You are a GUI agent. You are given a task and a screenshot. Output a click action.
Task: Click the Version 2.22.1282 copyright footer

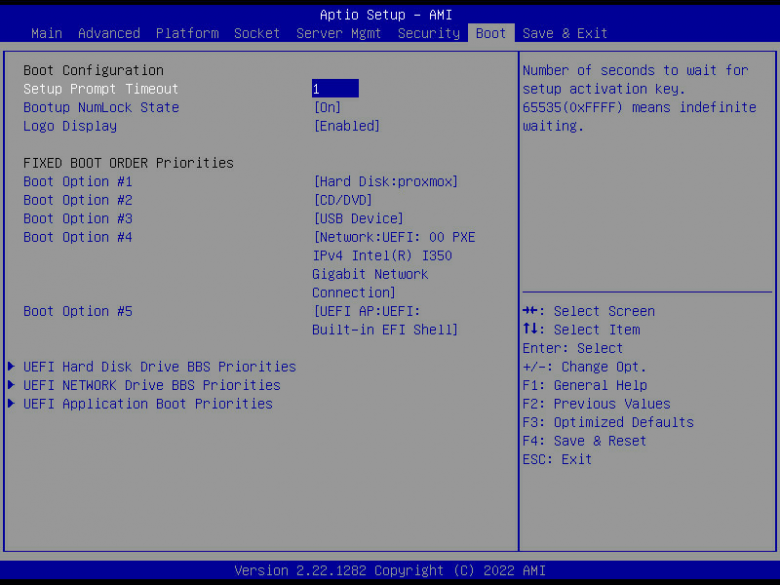pos(390,570)
